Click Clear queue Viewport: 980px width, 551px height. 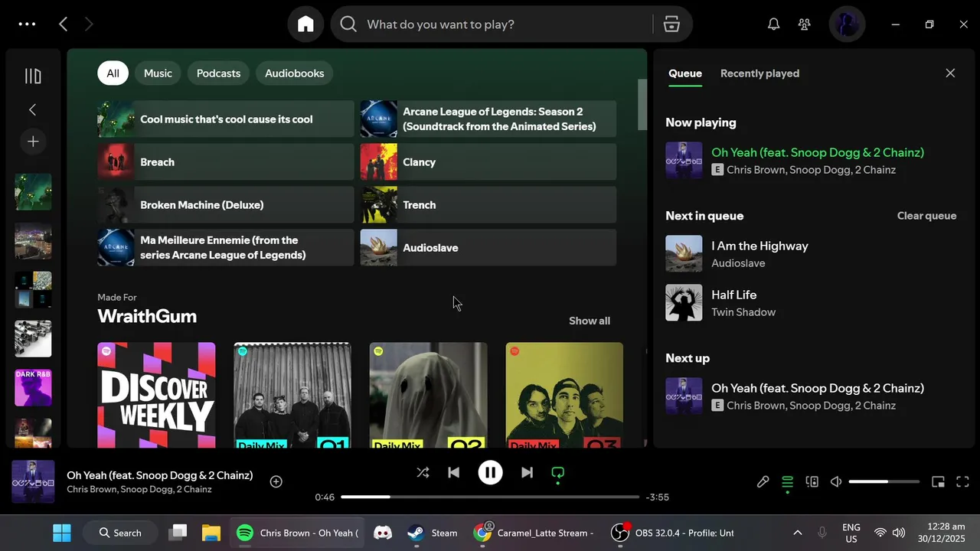coord(926,216)
